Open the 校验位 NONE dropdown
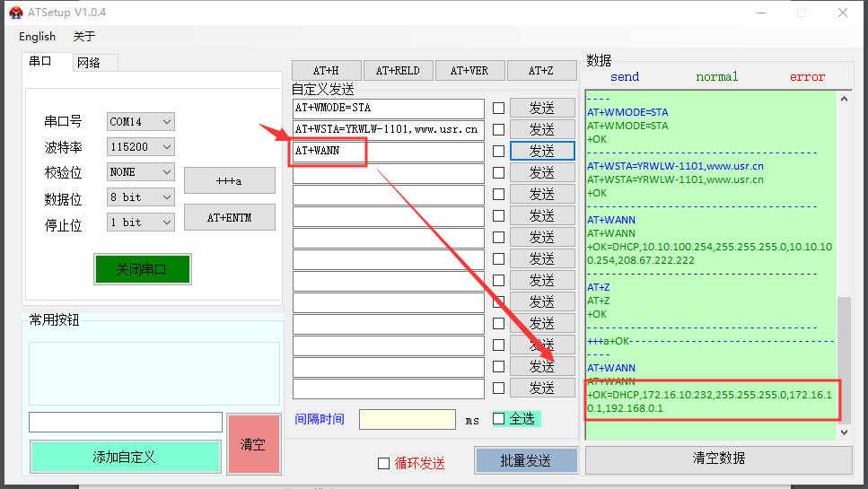 [x=141, y=171]
